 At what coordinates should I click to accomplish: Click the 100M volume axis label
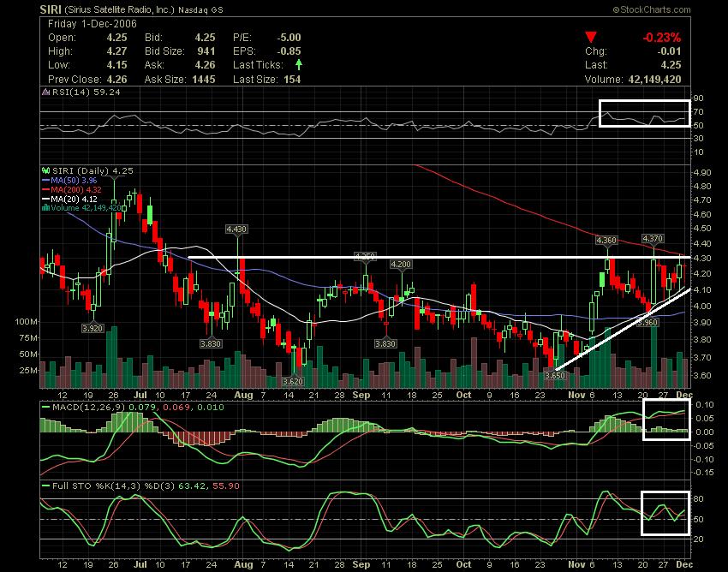pyautogui.click(x=26, y=321)
